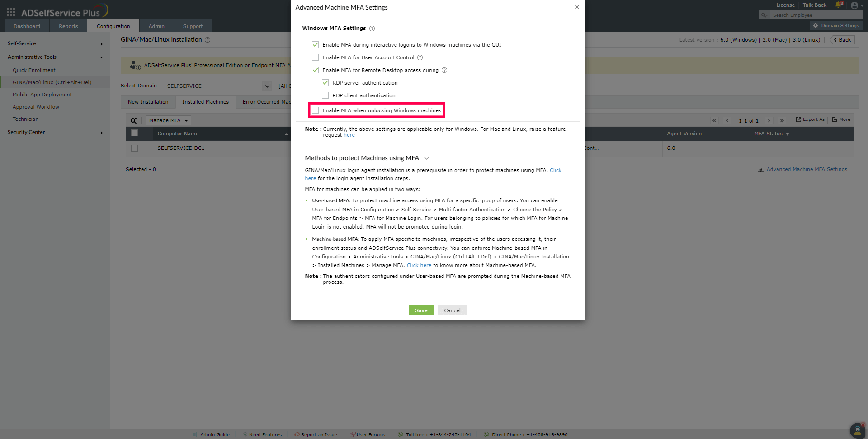Sort by Computer Name using the arrow

pos(287,134)
